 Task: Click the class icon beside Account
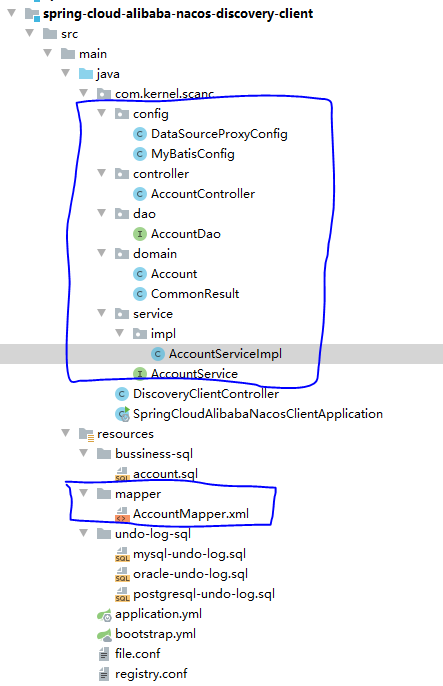click(140, 274)
